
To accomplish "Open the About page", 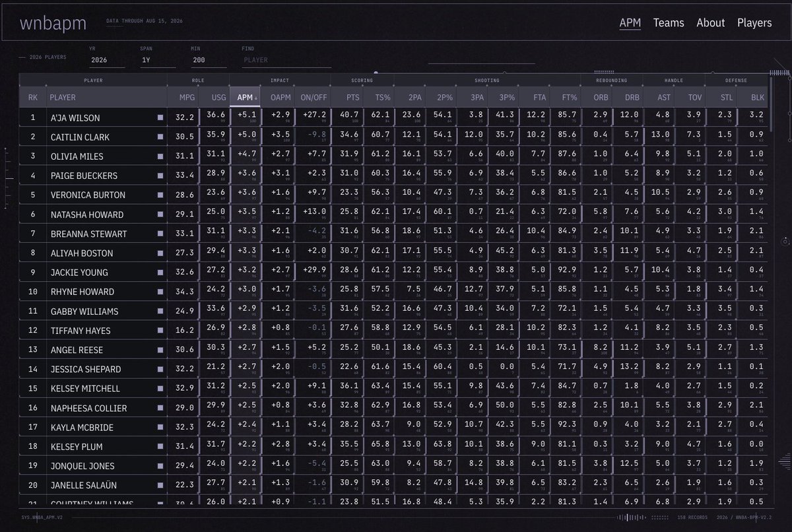I will click(711, 22).
